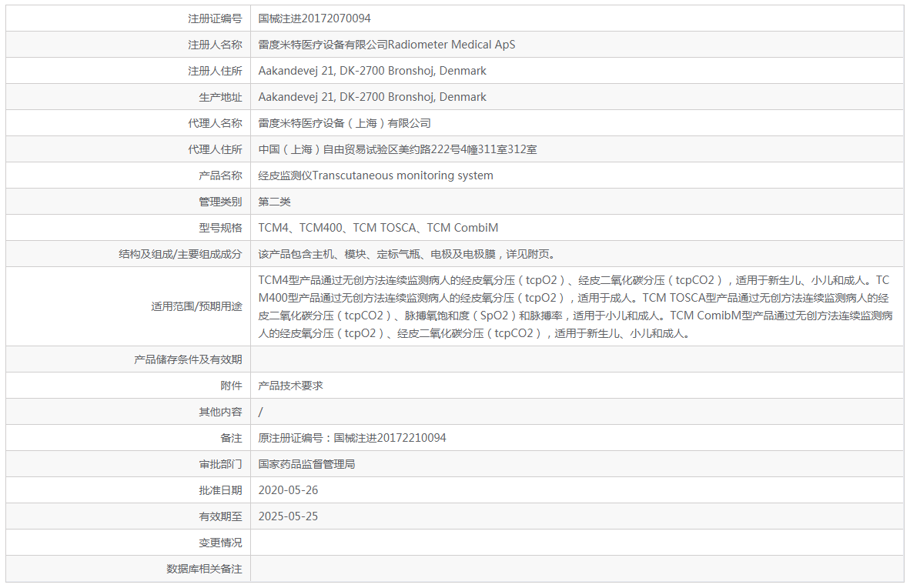The width and height of the screenshot is (910, 588).
Task: Click the address value in 注册人住所 row
Action: pyautogui.click(x=372, y=71)
